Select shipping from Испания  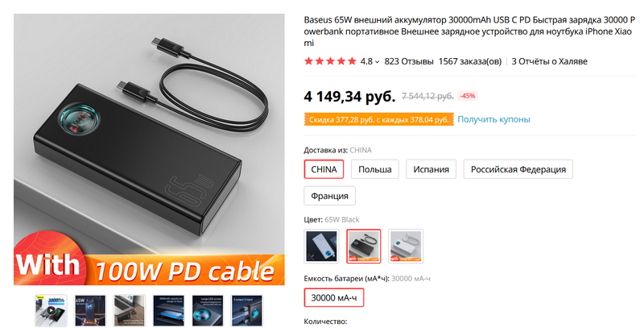431,169
